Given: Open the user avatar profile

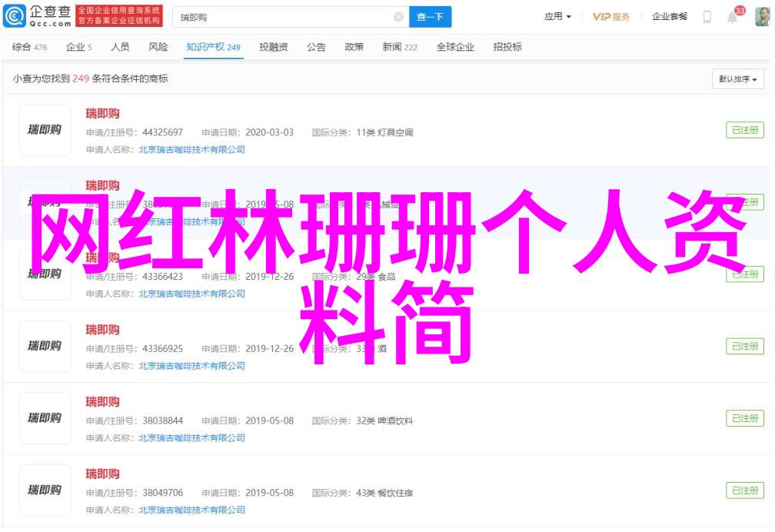Looking at the screenshot, I should (762, 17).
